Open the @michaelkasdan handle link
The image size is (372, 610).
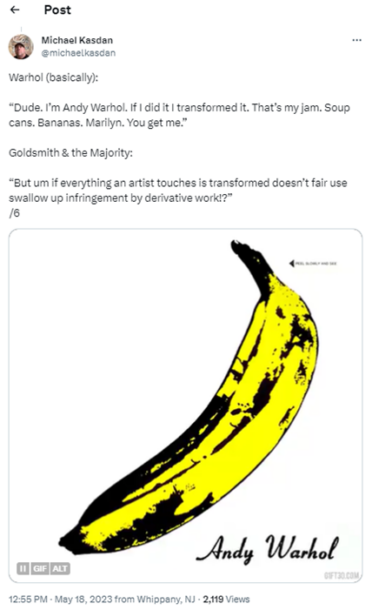[78, 53]
